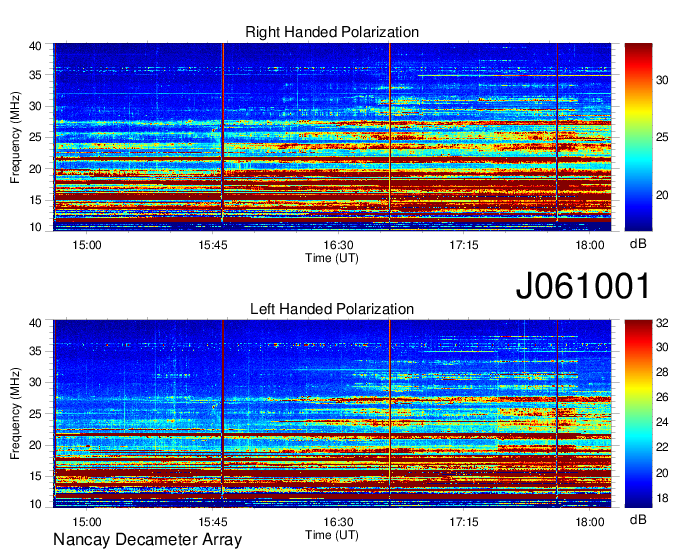Click the 35 frequency tick of right-handed plot
The width and height of the screenshot is (680, 552).
tap(35, 75)
